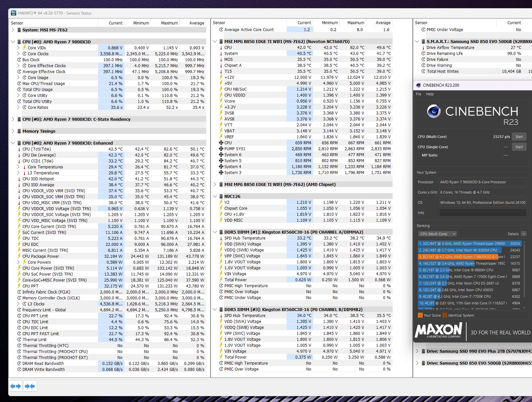Click the clock icon beside Bus Clock
The image size is (532, 402).
[x=19, y=60]
